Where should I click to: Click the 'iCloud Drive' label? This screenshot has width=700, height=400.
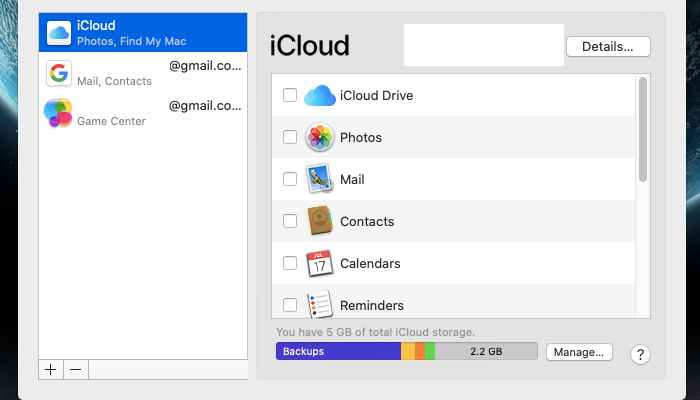pos(376,96)
